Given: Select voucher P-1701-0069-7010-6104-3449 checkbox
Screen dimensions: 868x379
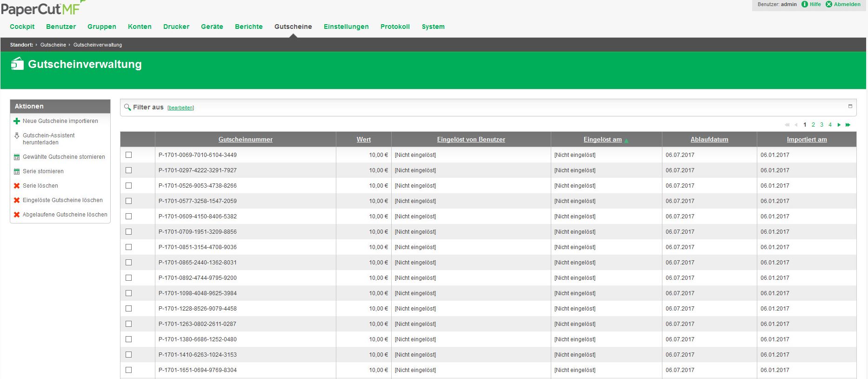Looking at the screenshot, I should [x=129, y=155].
